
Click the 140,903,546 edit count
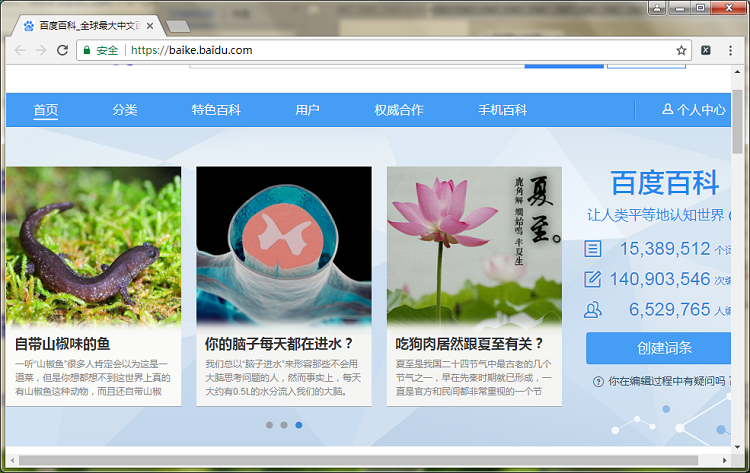point(660,279)
